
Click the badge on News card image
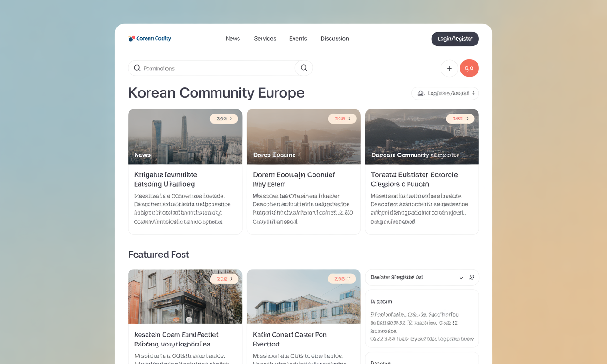(224, 119)
